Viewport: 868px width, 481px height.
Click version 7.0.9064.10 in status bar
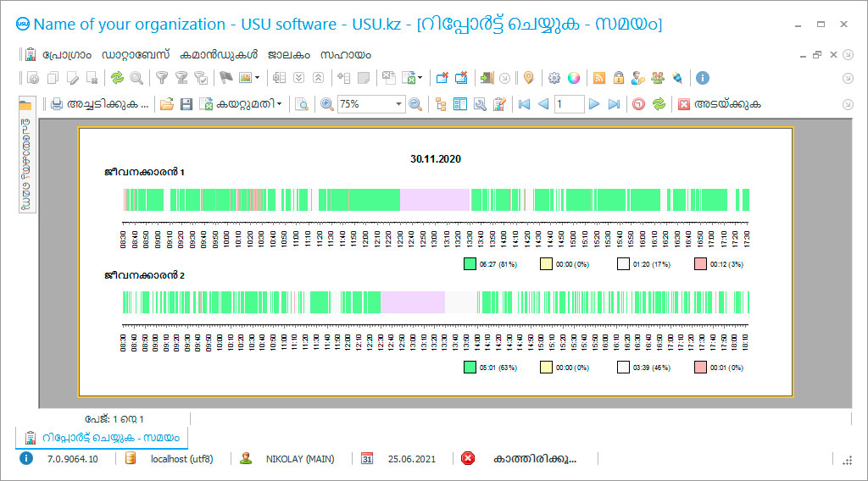coord(73,459)
